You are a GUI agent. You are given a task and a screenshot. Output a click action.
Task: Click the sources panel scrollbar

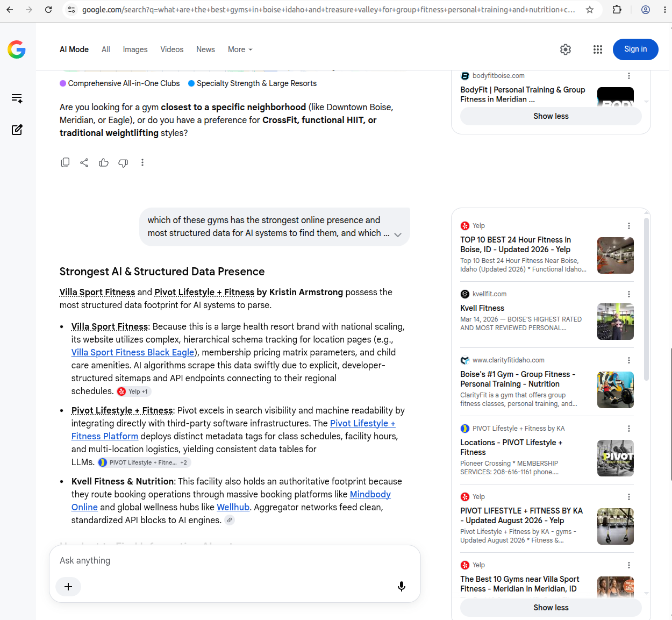coord(646,300)
